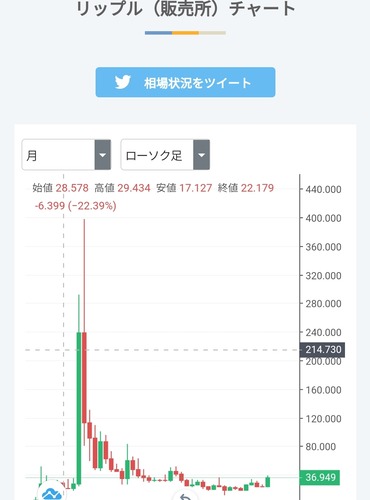The width and height of the screenshot is (370, 500).
Task: Open the ローソク足 chart type dropdown
Action: 165,155
